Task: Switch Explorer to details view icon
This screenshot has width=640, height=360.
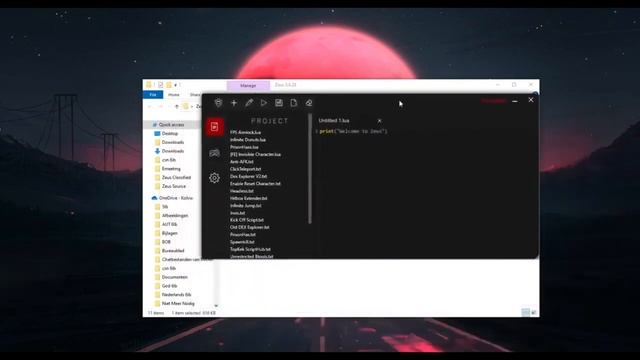Action: pyautogui.click(x=526, y=313)
